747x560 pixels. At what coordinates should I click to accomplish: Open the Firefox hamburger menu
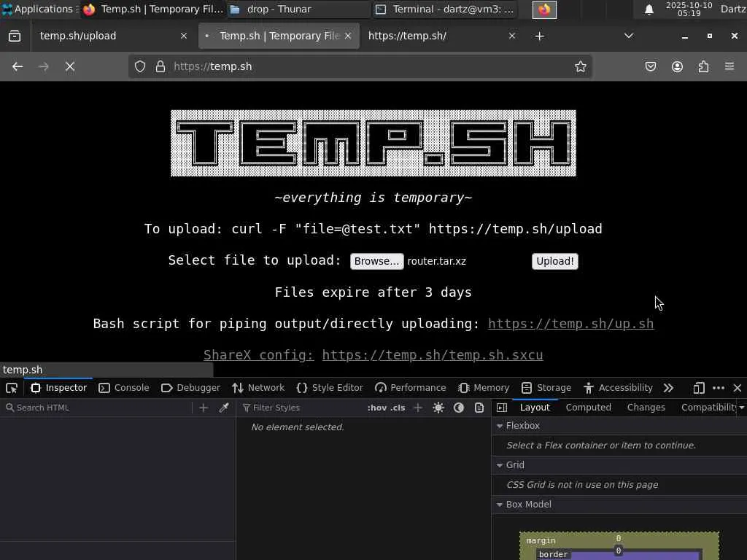[729, 66]
